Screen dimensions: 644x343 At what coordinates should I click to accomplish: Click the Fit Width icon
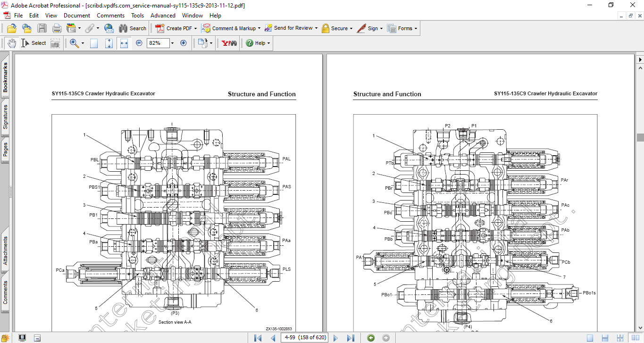[x=124, y=43]
